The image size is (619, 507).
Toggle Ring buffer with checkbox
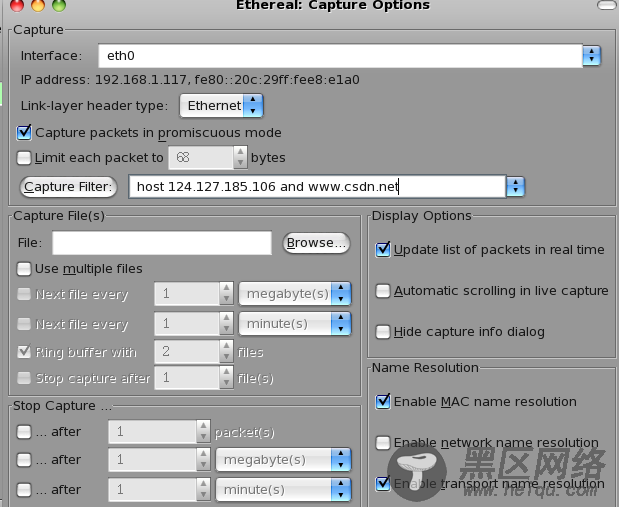(x=24, y=351)
